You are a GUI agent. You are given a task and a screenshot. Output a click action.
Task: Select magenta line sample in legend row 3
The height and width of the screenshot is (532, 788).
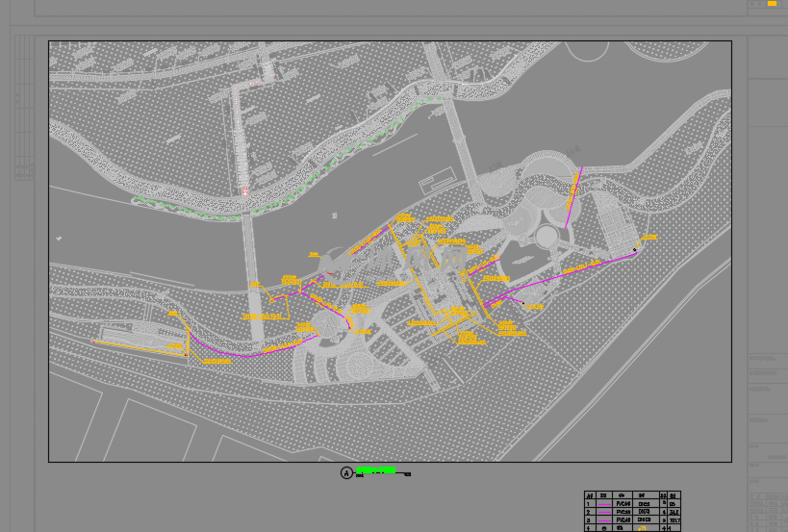(x=603, y=520)
